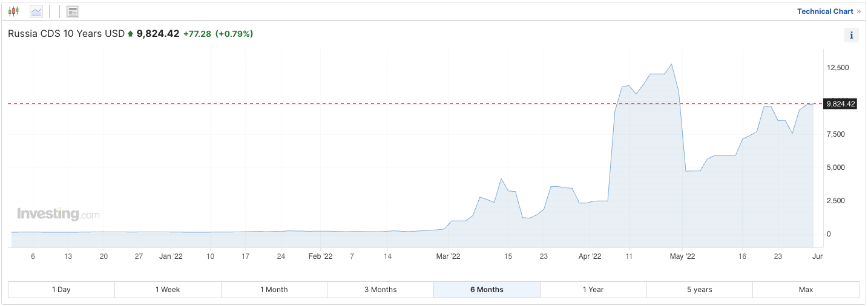Click the 9,824.42 current price label on axis
Screen dimensions: 868x306
(x=840, y=104)
